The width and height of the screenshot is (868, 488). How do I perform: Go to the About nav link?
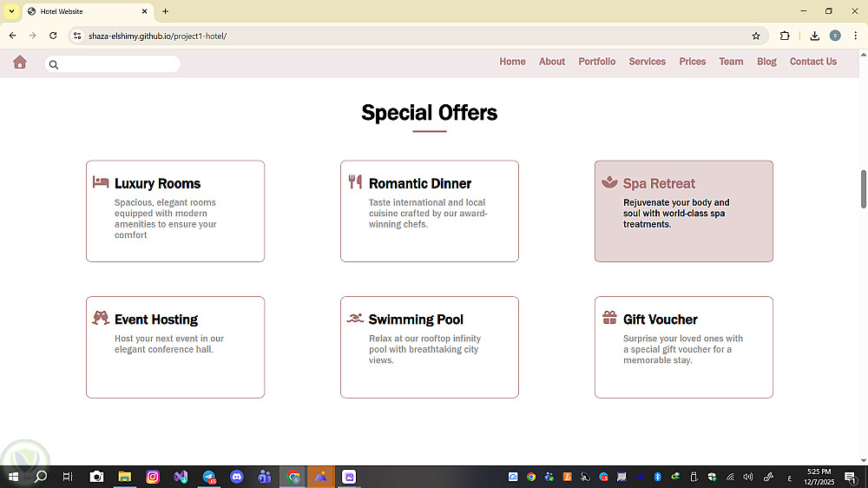coord(552,62)
